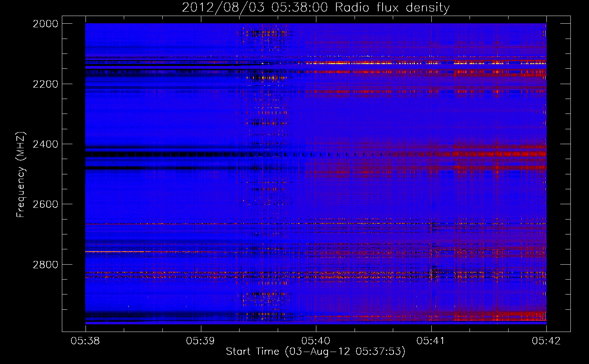
Task: Click the '05:38' time tick label
Action: click(x=86, y=341)
